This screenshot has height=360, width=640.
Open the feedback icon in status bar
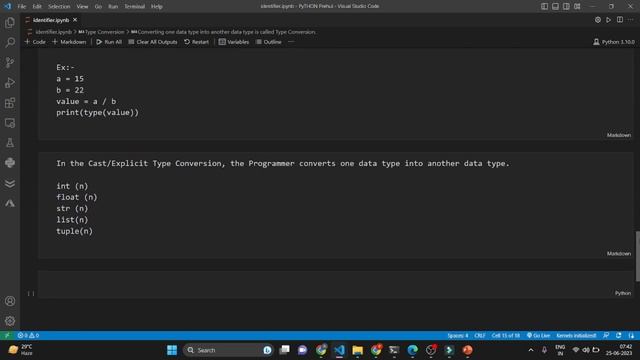606,336
